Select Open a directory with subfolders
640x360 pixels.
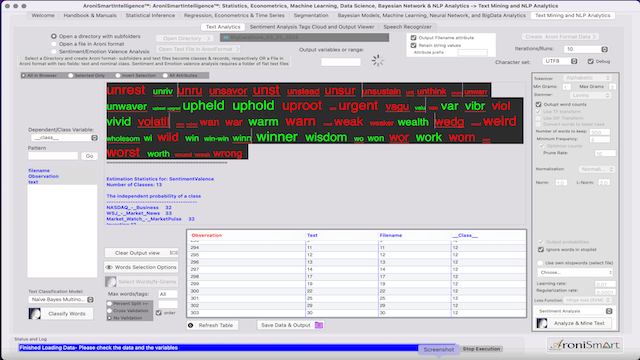[x=53, y=36]
